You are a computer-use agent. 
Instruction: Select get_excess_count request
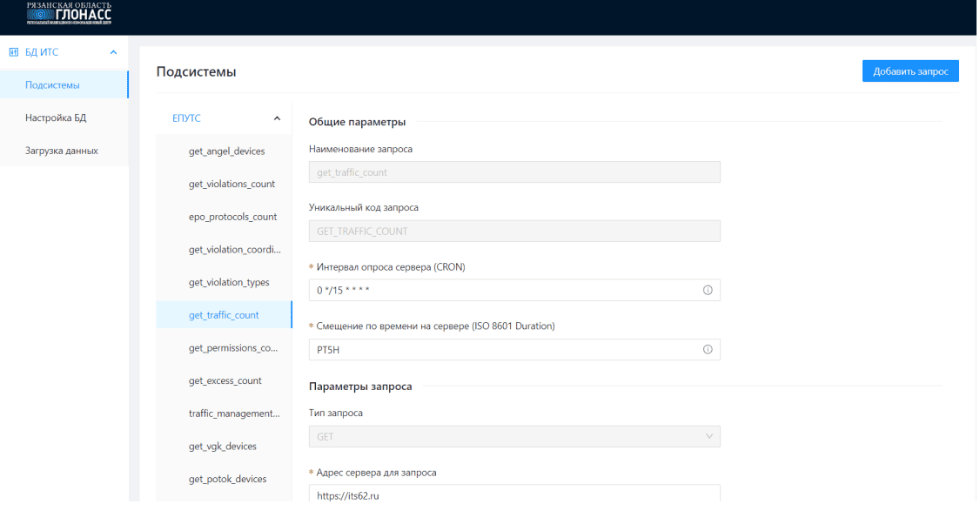coord(225,380)
